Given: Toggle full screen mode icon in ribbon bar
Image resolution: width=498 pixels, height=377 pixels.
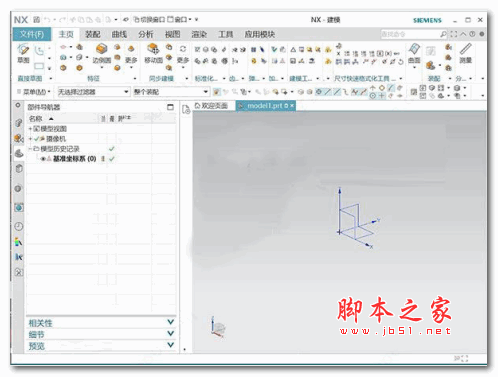Looking at the screenshot, I should click(454, 34).
